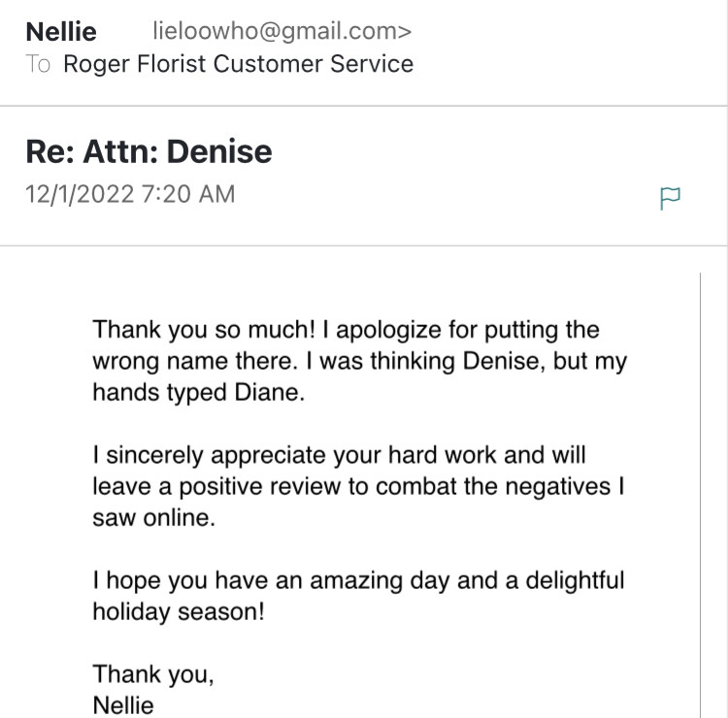The width and height of the screenshot is (728, 718).
Task: Select recipient Roger Florist Customer Service
Action: pos(238,64)
